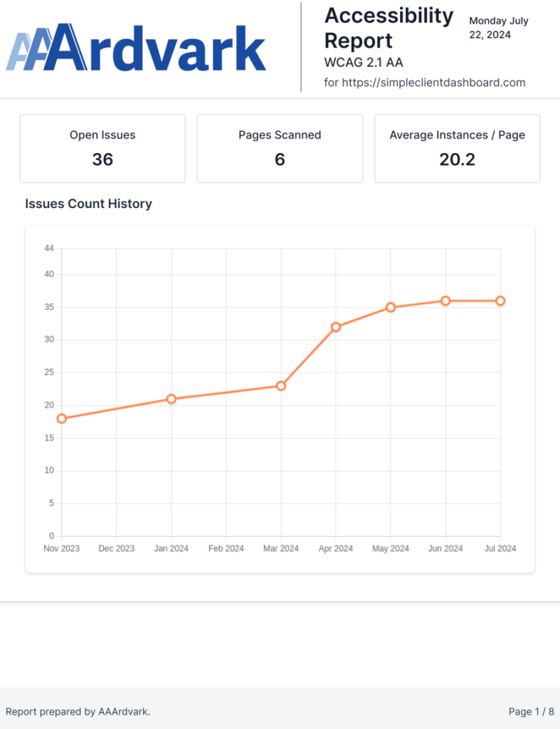Click the Issues Count History heading
This screenshot has width=560, height=729.
(x=88, y=204)
